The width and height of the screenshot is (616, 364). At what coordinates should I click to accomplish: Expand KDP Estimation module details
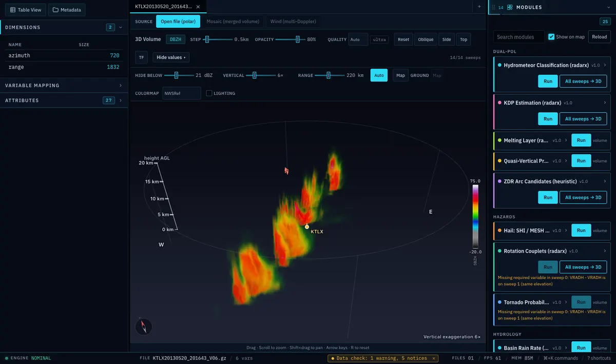point(605,103)
